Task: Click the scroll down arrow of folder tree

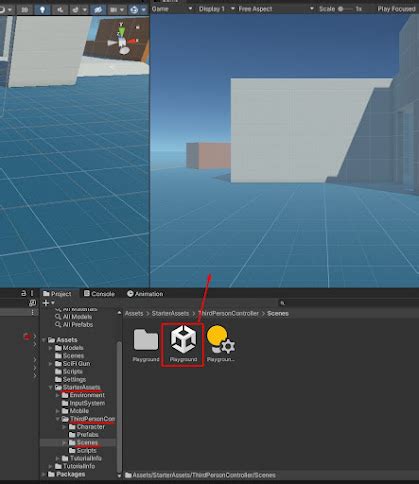Action: click(119, 476)
